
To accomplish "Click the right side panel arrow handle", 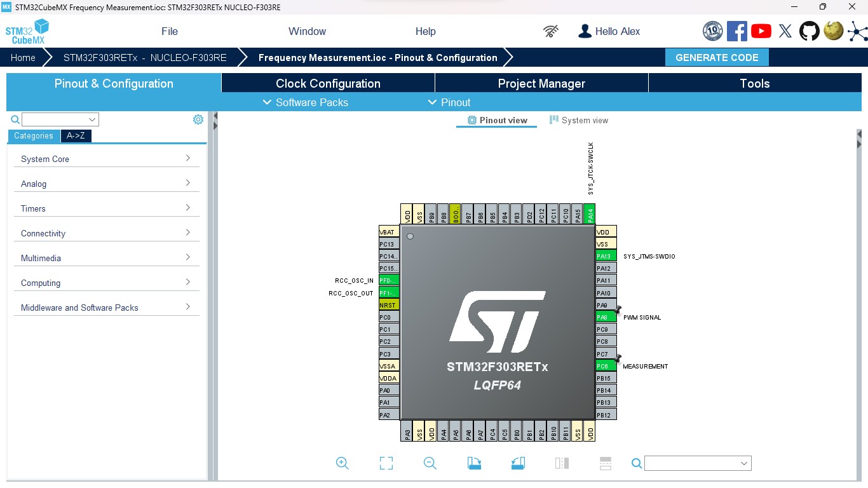I will (x=859, y=139).
